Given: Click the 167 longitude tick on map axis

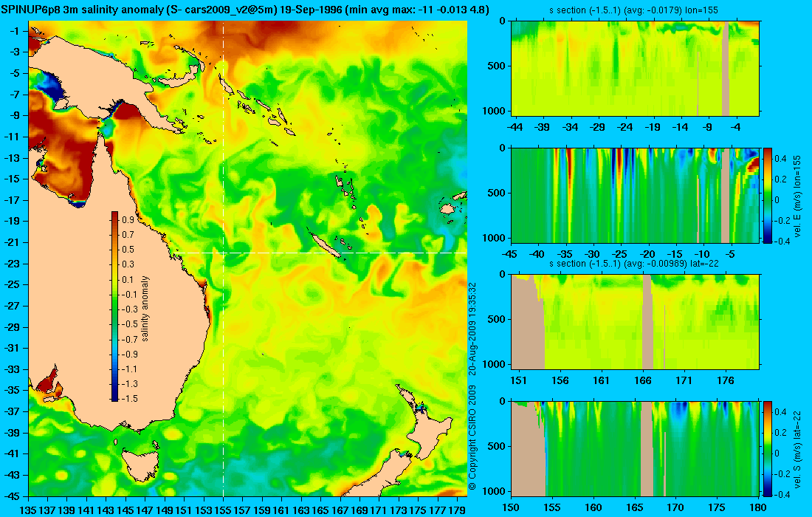Looking at the screenshot, I should pyautogui.click(x=340, y=510).
